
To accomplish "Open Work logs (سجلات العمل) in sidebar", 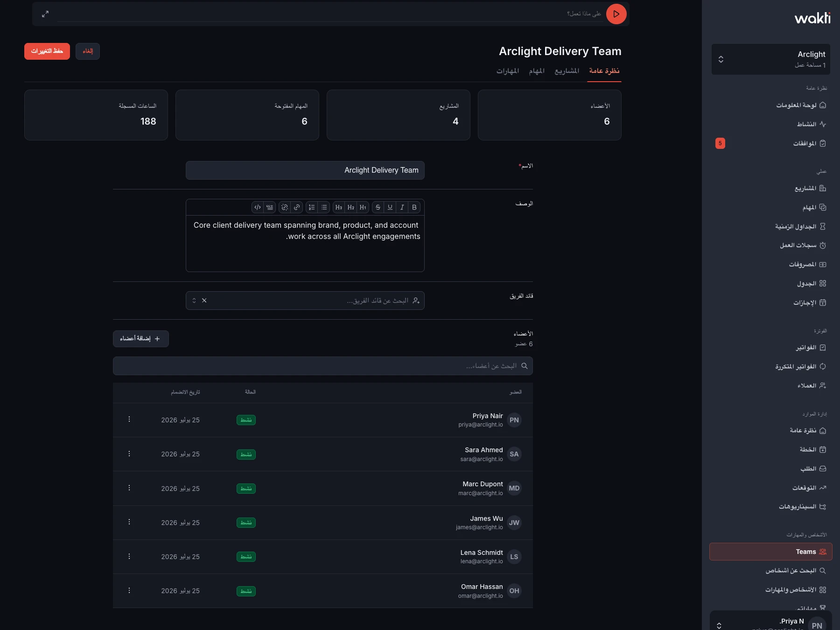I will 771,245.
